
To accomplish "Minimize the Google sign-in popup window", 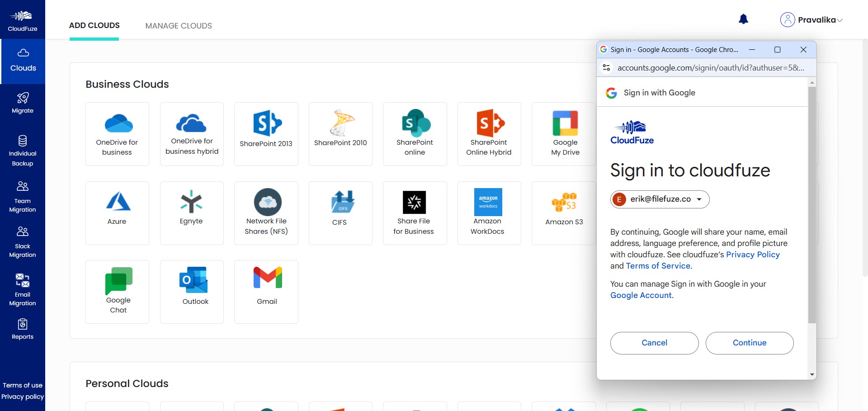I will point(752,50).
